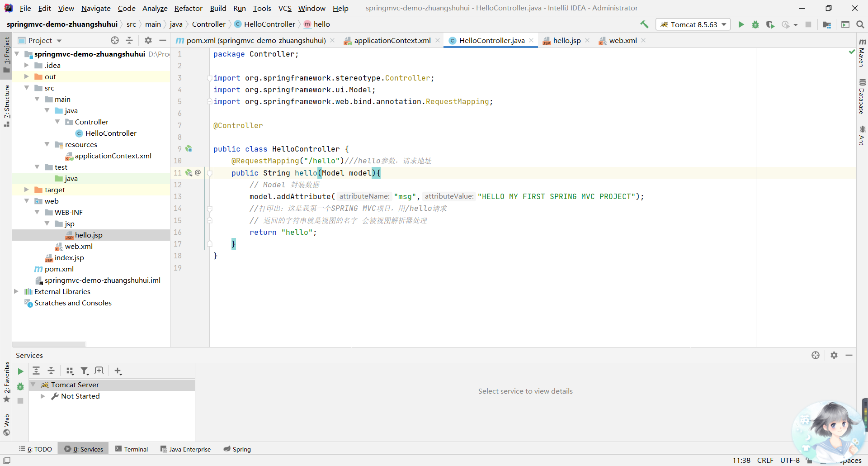Viewport: 868px width, 466px height.
Task: Click the CRLF line separator in status bar
Action: click(x=765, y=460)
